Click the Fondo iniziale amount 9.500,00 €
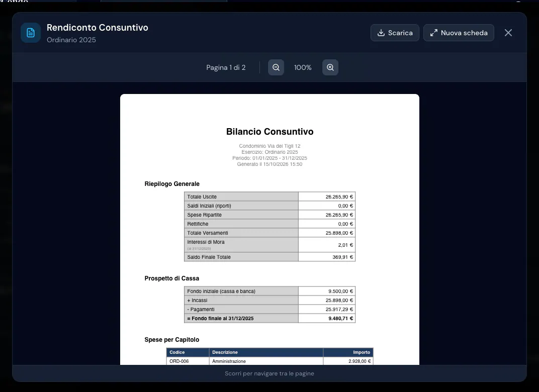This screenshot has width=539, height=392. [341, 291]
